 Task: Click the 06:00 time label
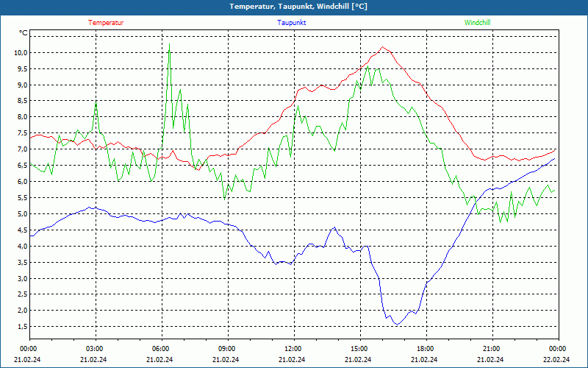[x=159, y=349]
